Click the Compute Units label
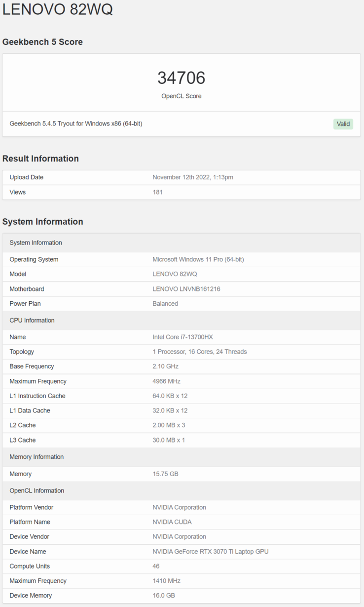 pos(30,566)
